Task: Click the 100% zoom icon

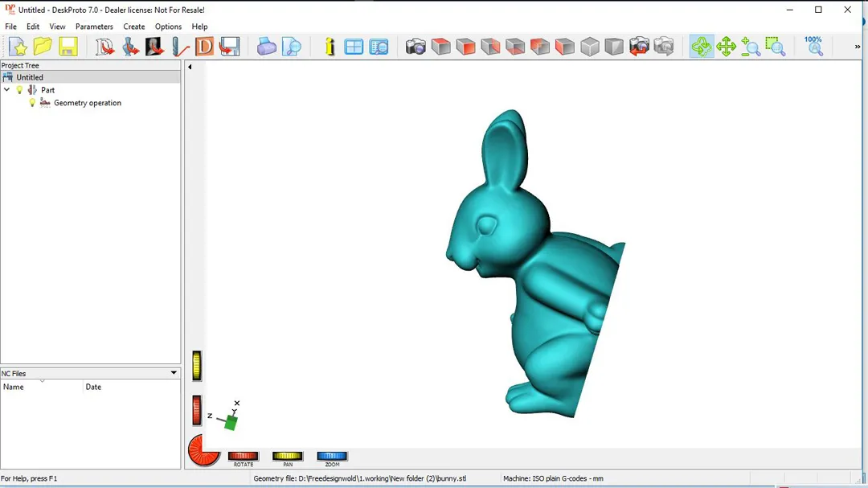Action: point(813,46)
